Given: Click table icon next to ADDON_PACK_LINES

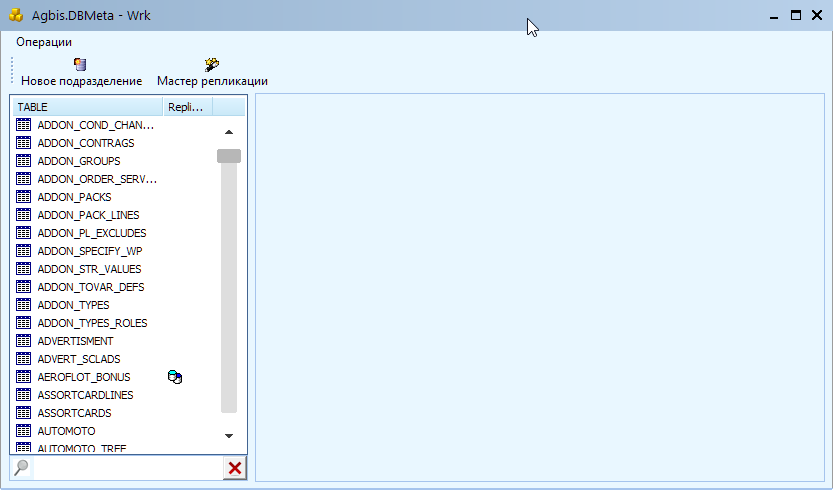Looking at the screenshot, I should tap(23, 215).
